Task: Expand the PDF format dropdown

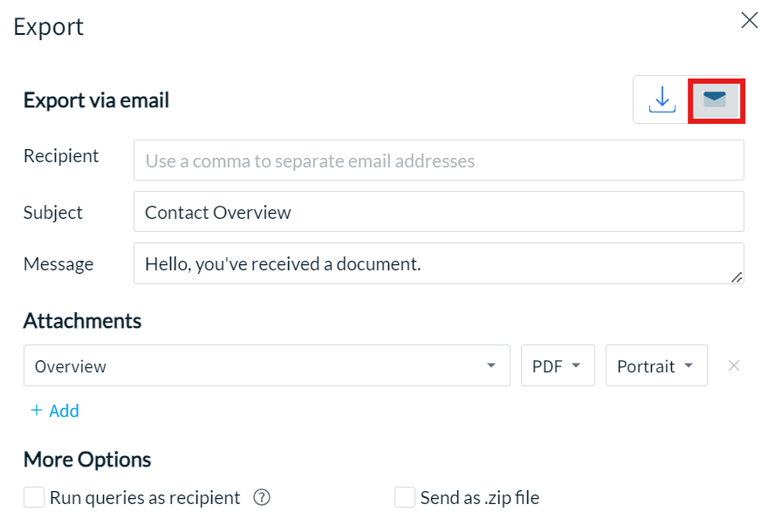Action: 558,365
